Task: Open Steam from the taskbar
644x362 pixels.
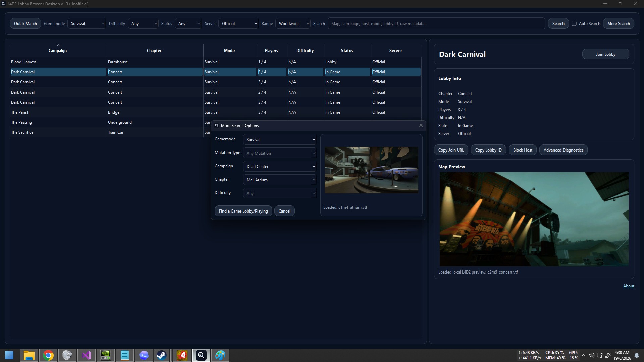Action: [x=162, y=355]
